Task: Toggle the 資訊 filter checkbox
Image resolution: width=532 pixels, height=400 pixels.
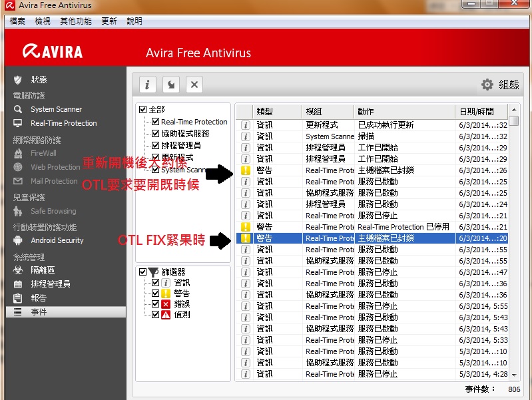Action: tap(155, 283)
